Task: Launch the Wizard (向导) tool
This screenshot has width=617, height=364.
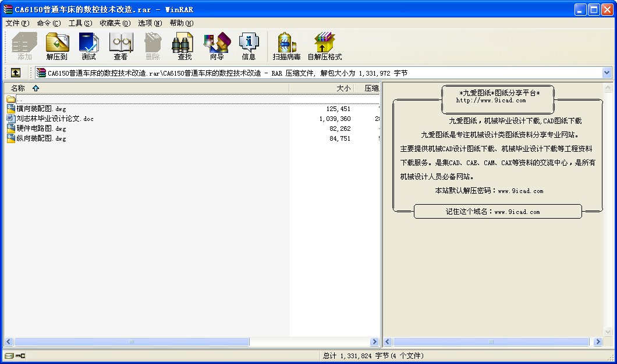Action: [217, 46]
